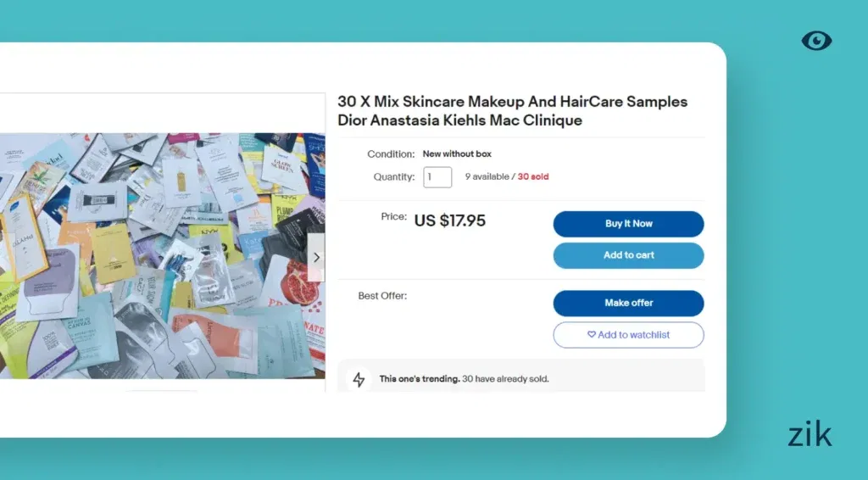Click the eye icon in top corner
This screenshot has height=480, width=868.
[x=816, y=41]
